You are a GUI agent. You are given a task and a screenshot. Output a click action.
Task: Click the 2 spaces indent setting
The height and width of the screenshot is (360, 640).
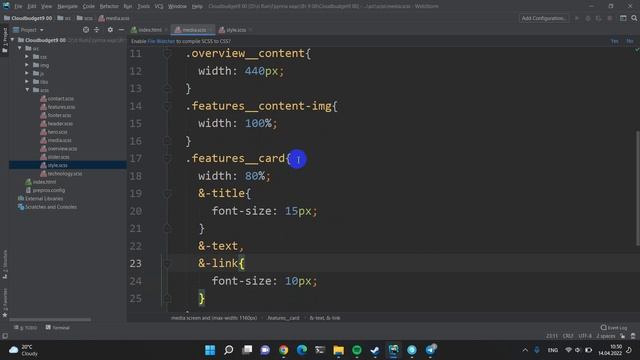(x=606, y=336)
